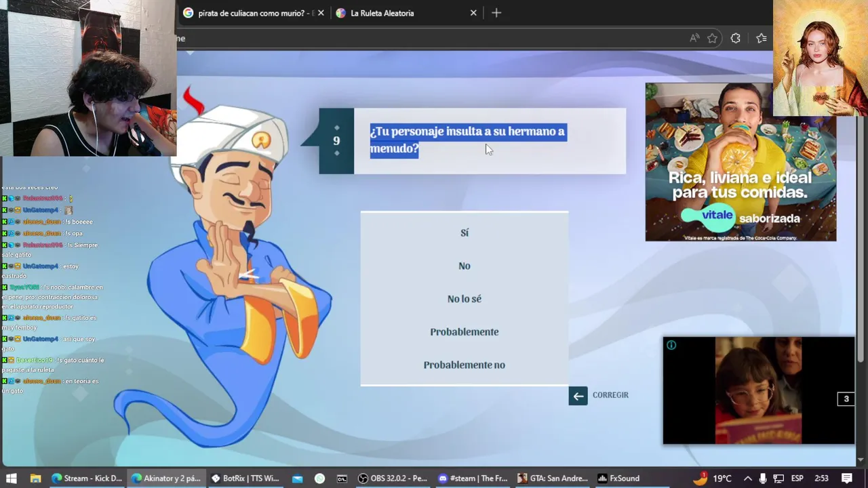Add this page to favorites with star icon
Viewport: 868px width, 488px height.
pyautogui.click(x=712, y=39)
